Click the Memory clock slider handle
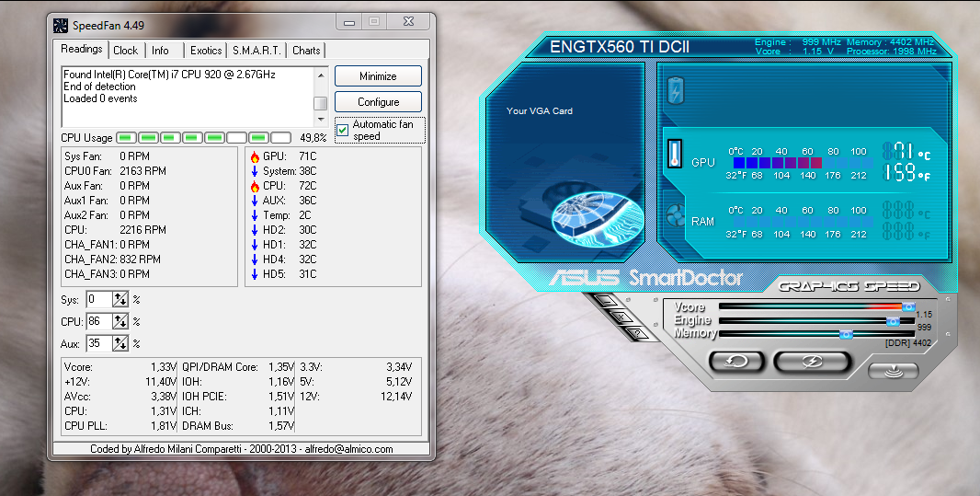Image resolution: width=980 pixels, height=496 pixels. 846,334
